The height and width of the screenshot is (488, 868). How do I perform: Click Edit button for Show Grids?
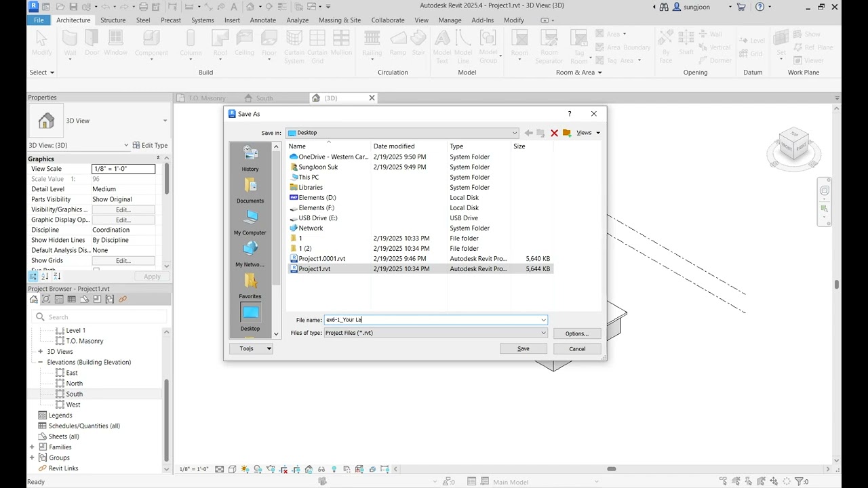(123, 260)
